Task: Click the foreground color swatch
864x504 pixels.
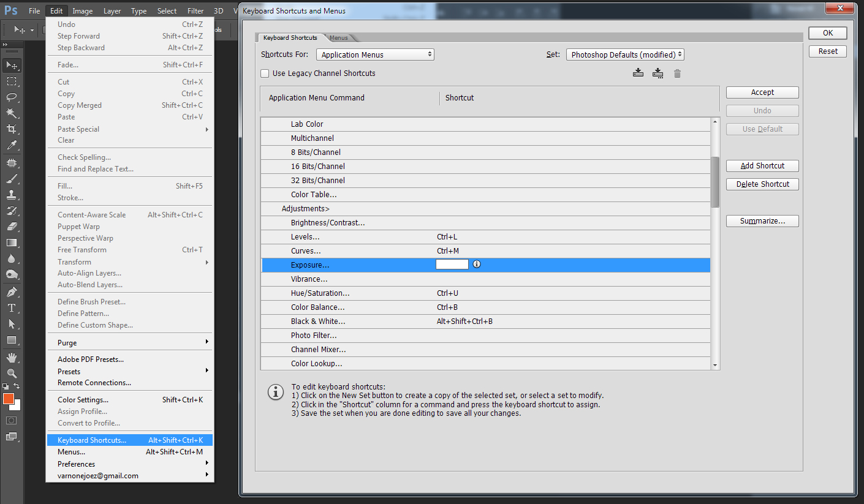Action: click(9, 399)
